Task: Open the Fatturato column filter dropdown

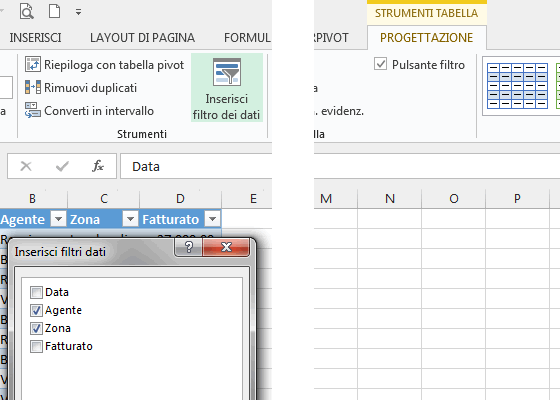Action: (x=212, y=219)
